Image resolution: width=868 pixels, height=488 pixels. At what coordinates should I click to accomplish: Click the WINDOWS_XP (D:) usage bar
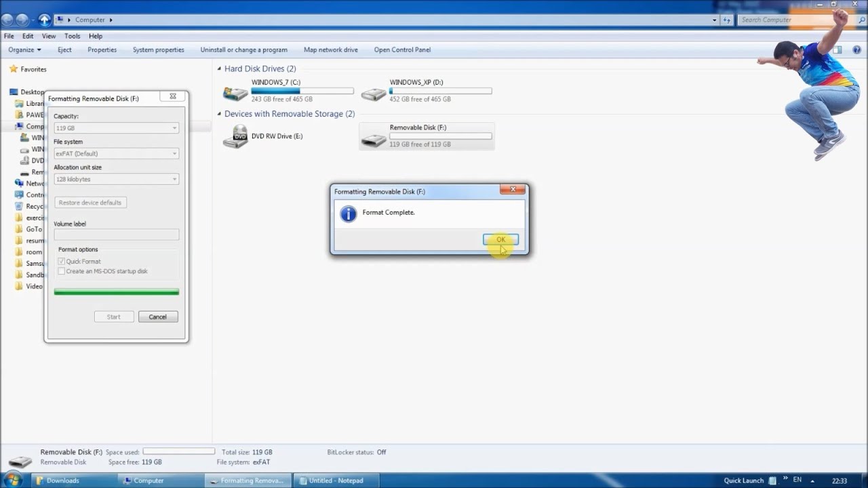441,91
